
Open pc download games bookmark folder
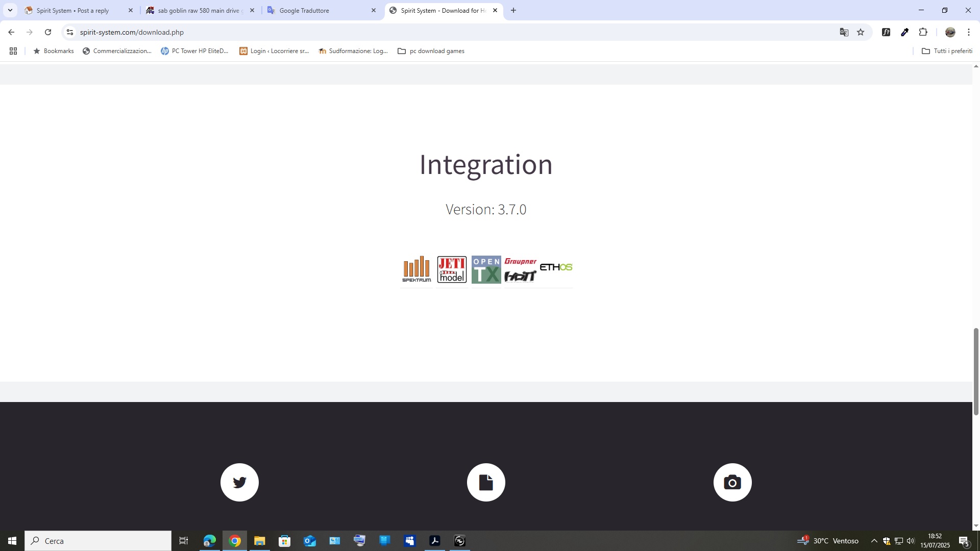tap(431, 51)
